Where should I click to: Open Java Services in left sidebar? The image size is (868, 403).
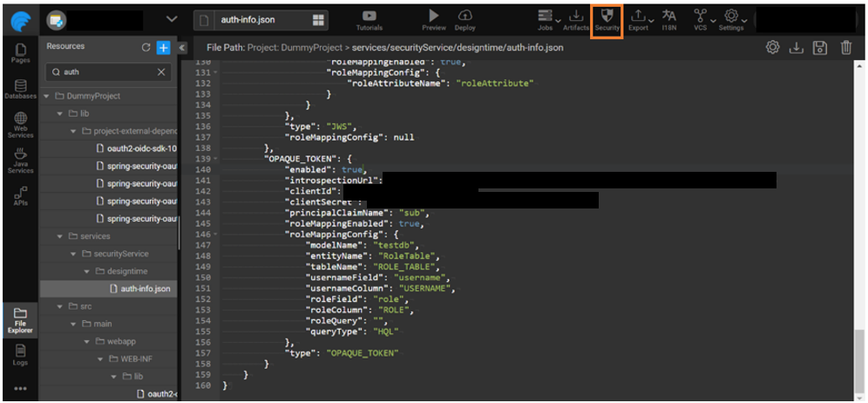click(20, 158)
